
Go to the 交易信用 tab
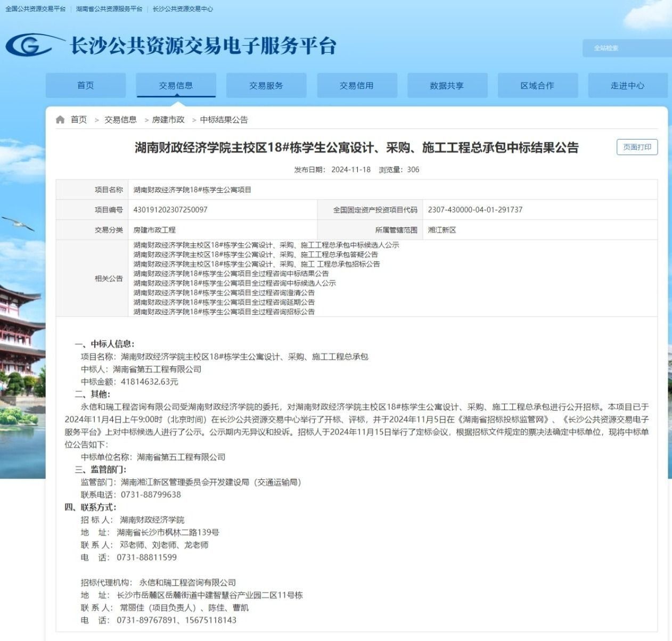(357, 86)
